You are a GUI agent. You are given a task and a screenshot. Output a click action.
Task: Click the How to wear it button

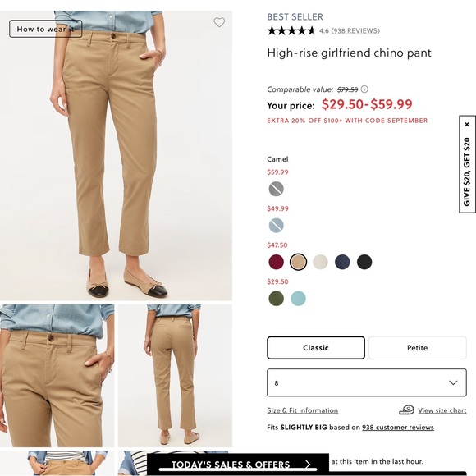[45, 29]
